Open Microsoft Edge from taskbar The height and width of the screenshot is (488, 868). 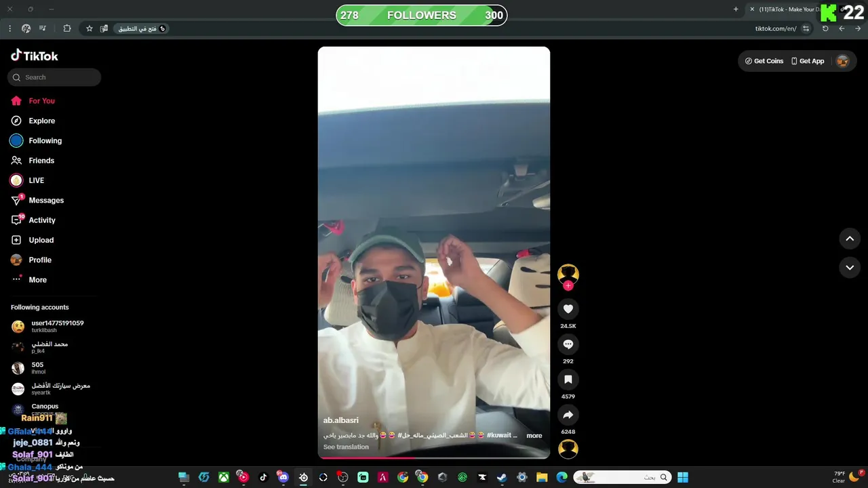coord(561,477)
